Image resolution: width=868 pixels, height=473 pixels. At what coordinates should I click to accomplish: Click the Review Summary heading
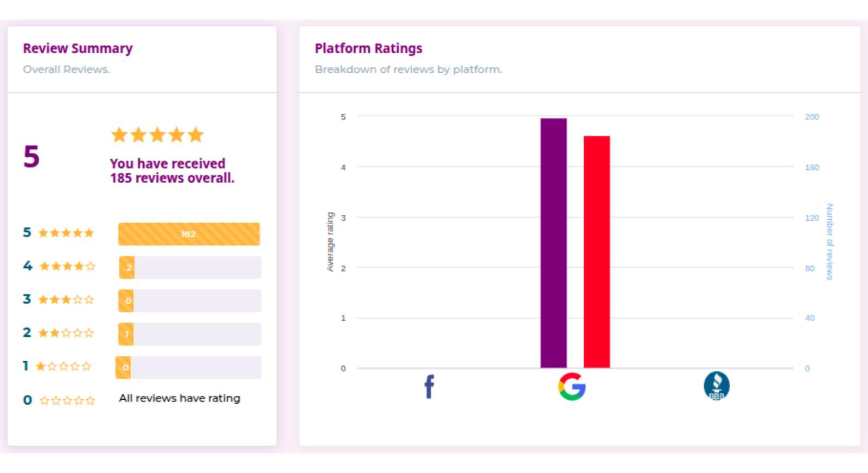(78, 48)
